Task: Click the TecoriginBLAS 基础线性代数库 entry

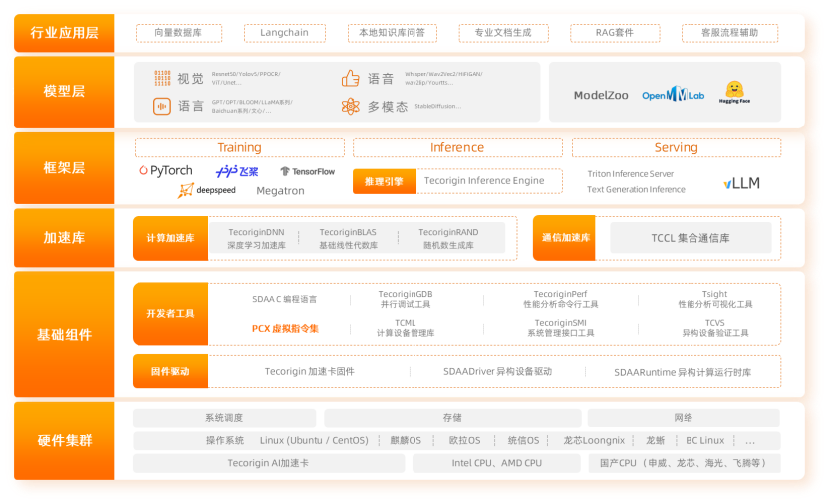Action: click(348, 239)
